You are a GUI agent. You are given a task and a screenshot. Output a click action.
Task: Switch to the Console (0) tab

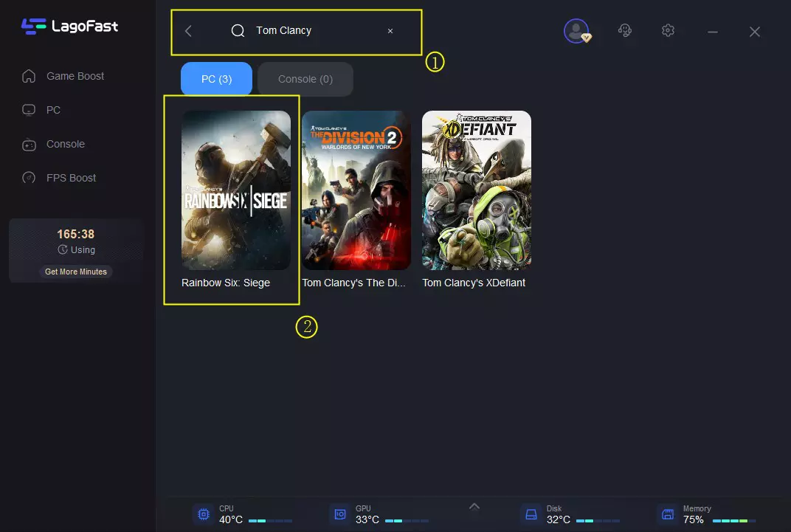pos(305,79)
